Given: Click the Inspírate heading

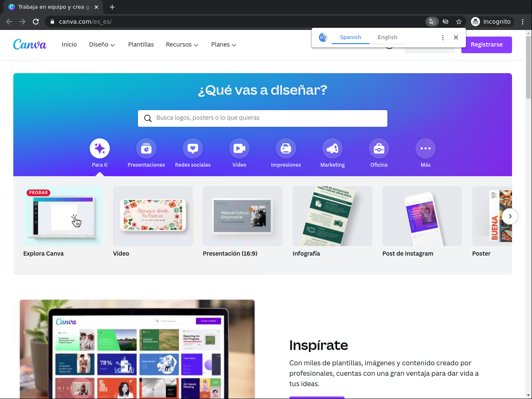Looking at the screenshot, I should click(x=319, y=345).
